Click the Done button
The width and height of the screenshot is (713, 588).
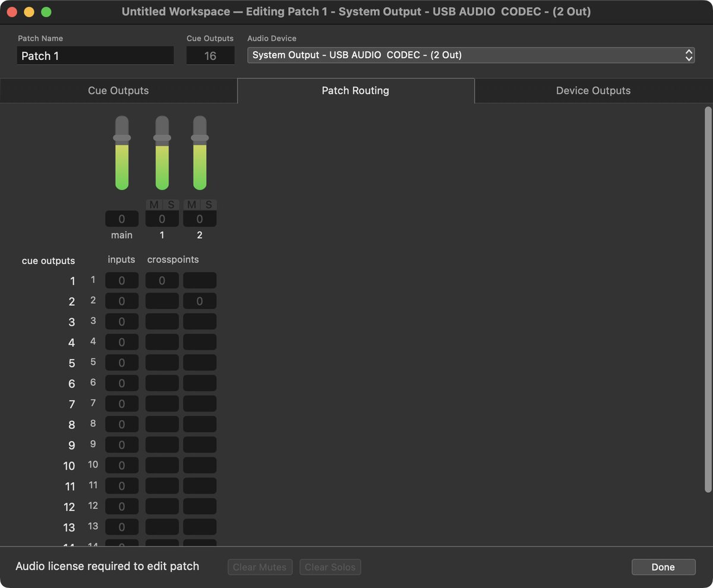pyautogui.click(x=663, y=567)
